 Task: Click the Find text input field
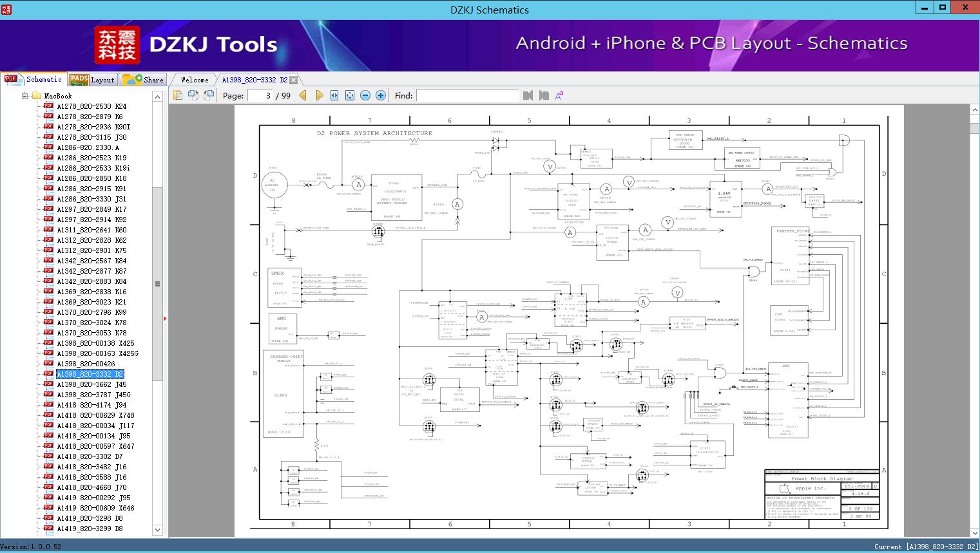pos(467,95)
